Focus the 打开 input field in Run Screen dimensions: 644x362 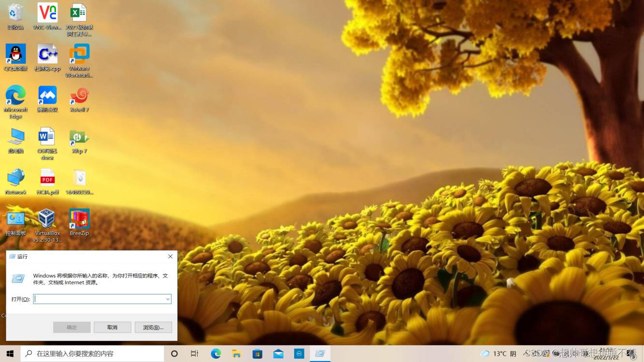tap(102, 299)
